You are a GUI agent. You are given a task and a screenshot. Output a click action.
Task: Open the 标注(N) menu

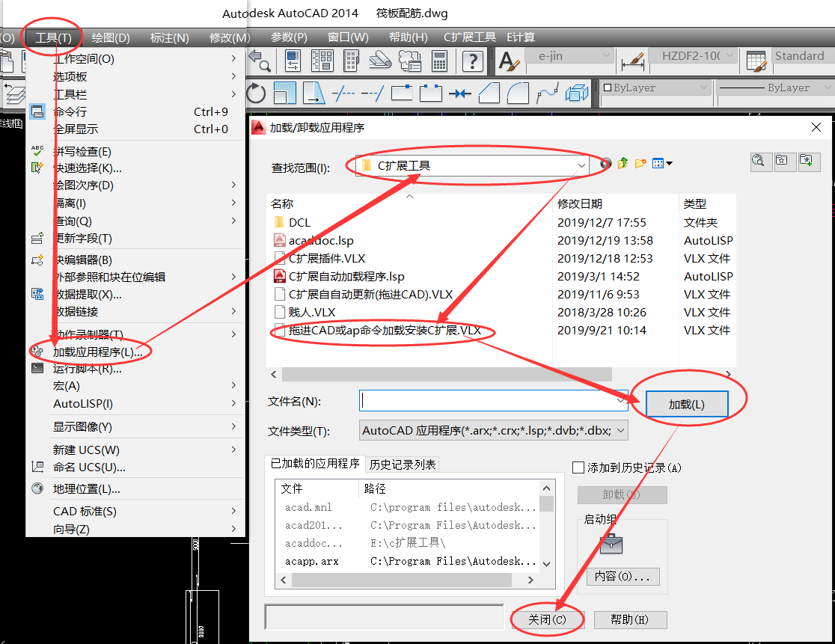(169, 38)
